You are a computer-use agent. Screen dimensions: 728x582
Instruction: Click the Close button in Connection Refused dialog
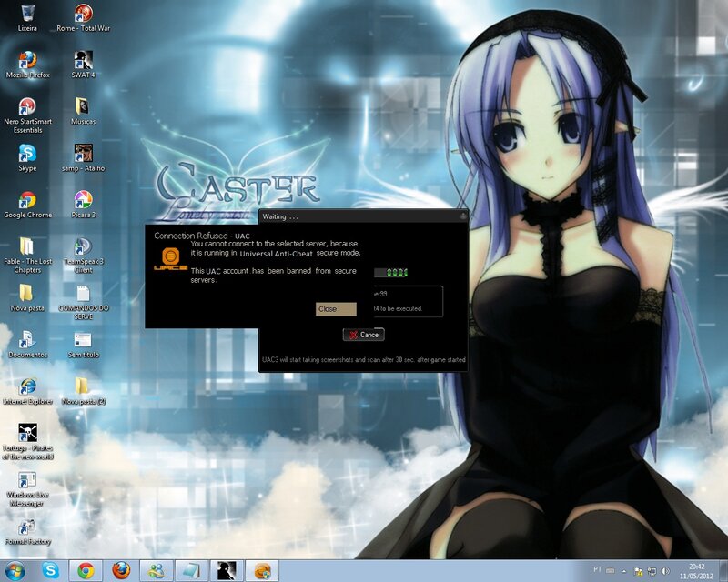336,309
